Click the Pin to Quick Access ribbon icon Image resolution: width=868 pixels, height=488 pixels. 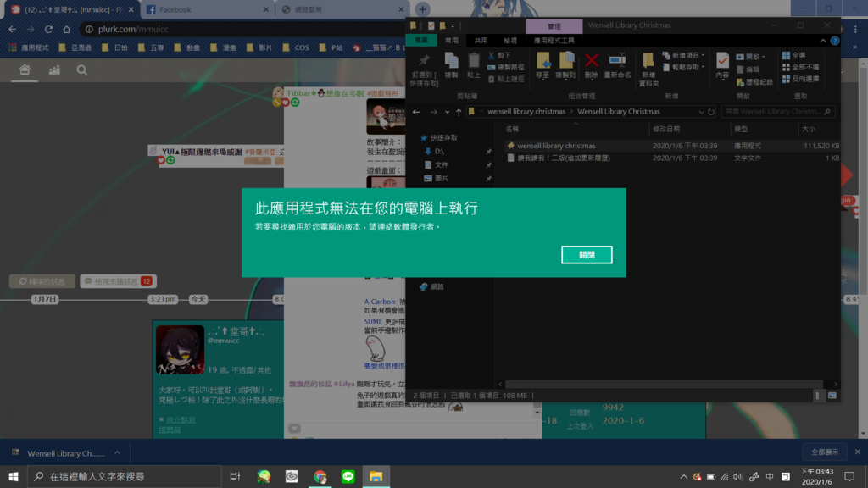tap(424, 69)
